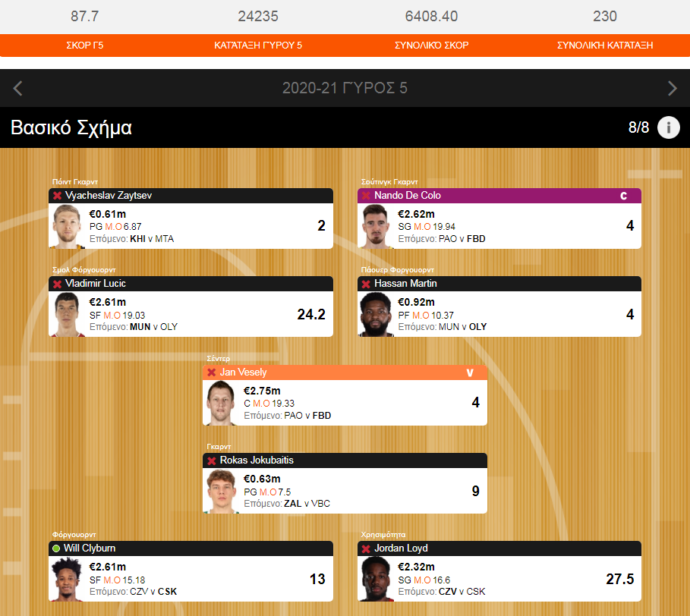Viewport: 690px width, 616px height.
Task: Click the 2020-21 ΓΥΡΟΣ 5 round title
Action: (345, 88)
